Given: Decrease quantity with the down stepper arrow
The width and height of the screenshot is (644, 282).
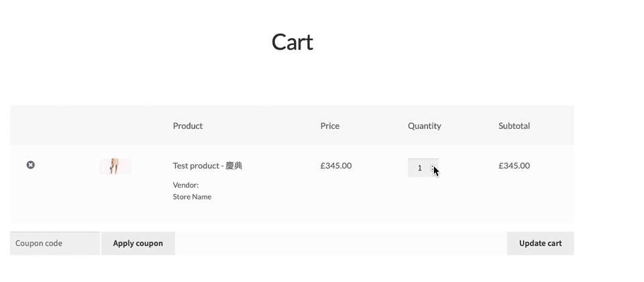Looking at the screenshot, I should click(x=433, y=171).
